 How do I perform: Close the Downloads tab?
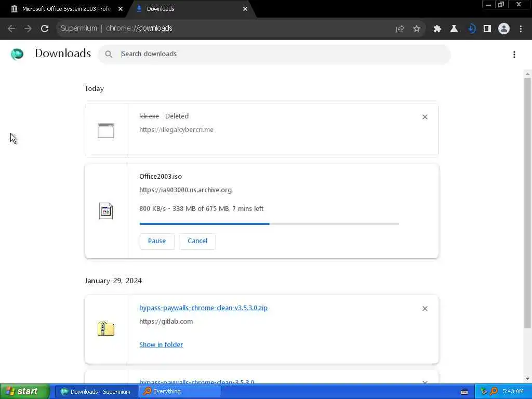point(245,9)
